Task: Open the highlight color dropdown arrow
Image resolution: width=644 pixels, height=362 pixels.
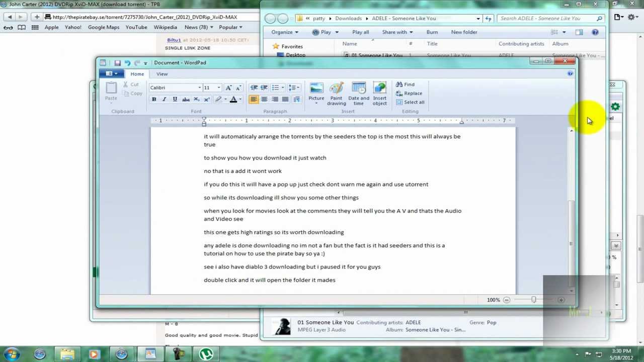Action: [225, 100]
